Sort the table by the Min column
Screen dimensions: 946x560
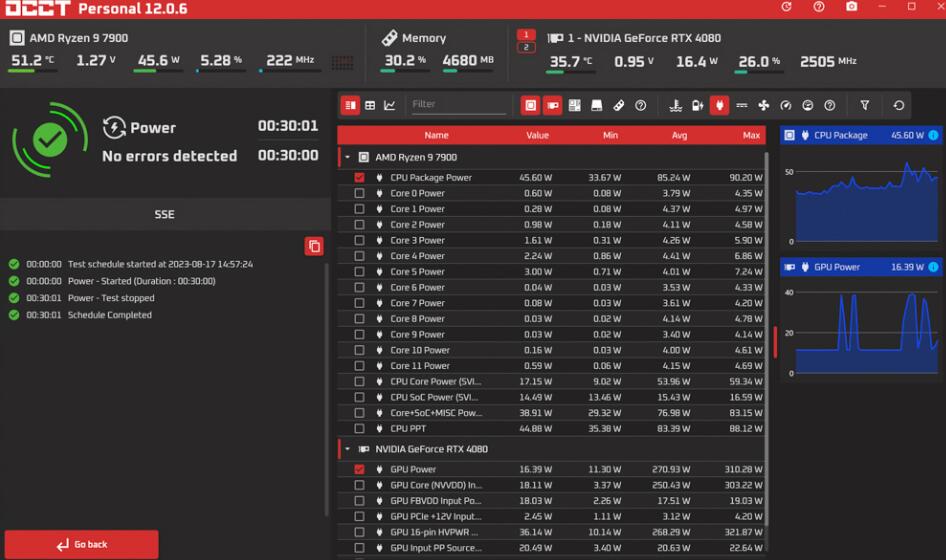610,135
